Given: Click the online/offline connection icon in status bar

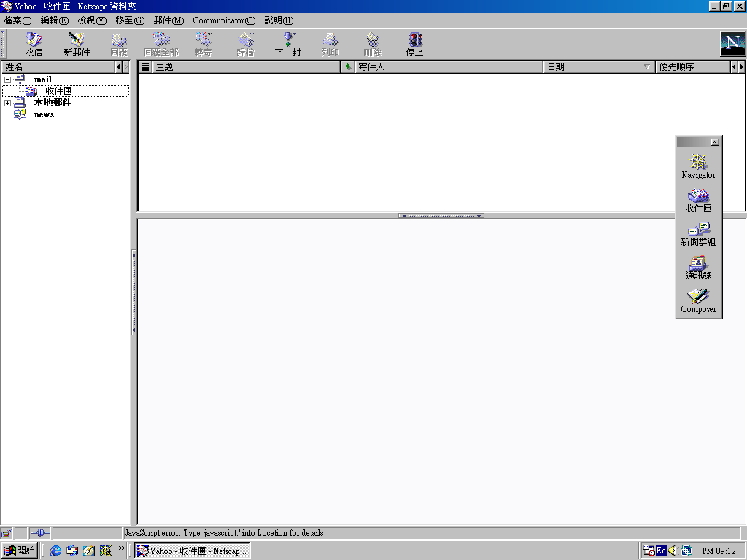Looking at the screenshot, I should point(39,533).
